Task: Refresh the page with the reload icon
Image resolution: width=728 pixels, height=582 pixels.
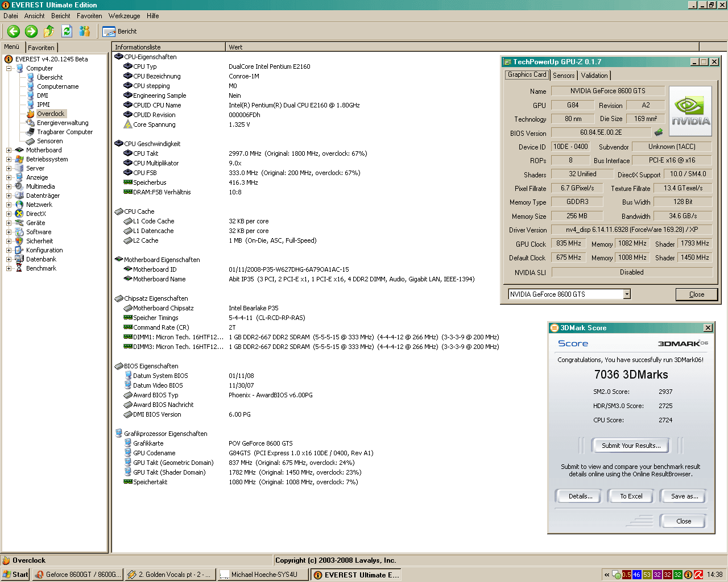Action: click(x=67, y=31)
